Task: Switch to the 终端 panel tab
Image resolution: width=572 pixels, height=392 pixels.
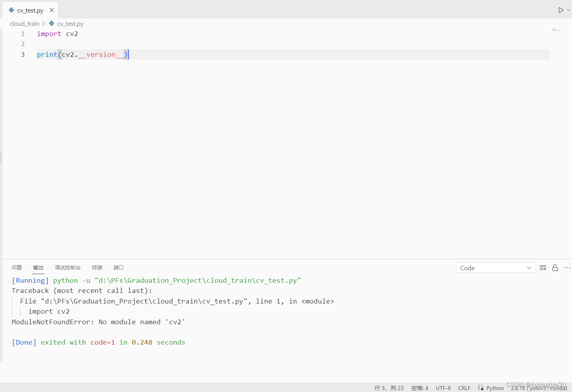Action: 97,267
